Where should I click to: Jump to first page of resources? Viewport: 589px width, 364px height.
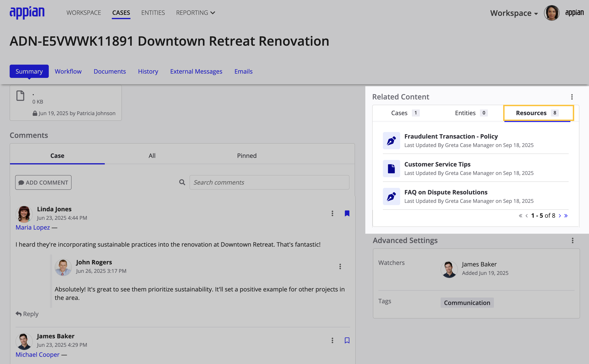(x=520, y=216)
